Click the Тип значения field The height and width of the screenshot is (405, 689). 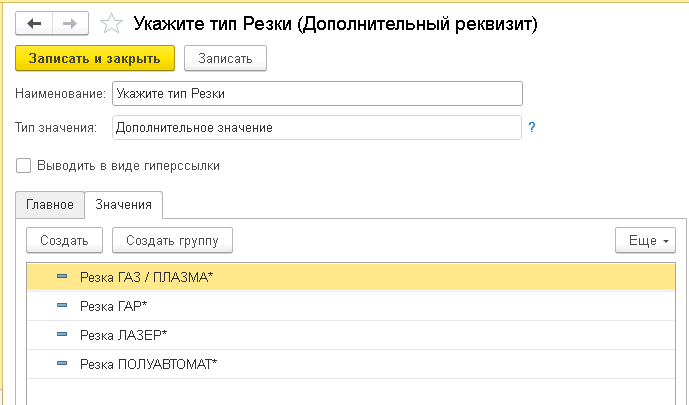(316, 128)
